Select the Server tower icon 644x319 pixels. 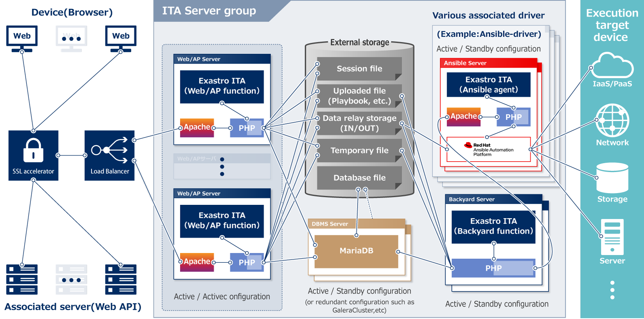point(612,237)
